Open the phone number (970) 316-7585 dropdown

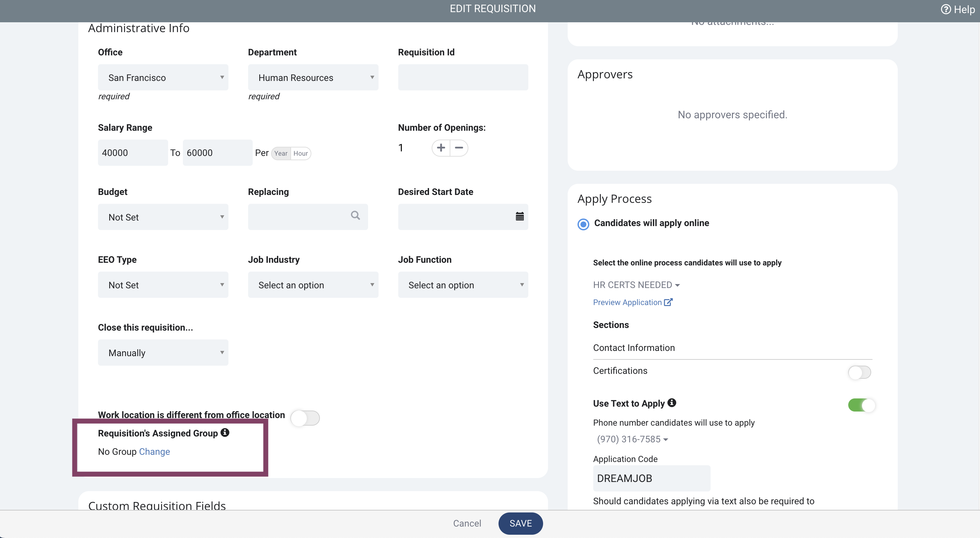[632, 439]
